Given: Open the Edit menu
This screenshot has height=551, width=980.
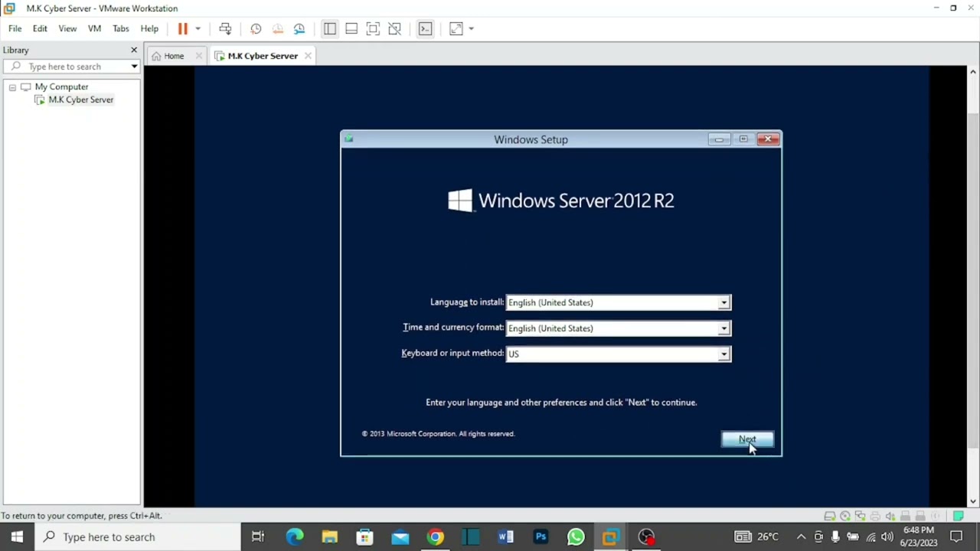Looking at the screenshot, I should pos(40,28).
